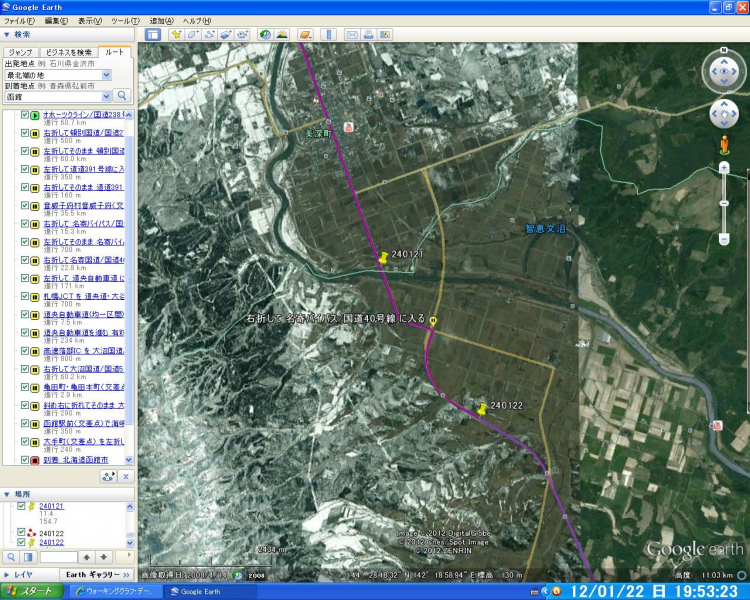Uncheck the 音威子府村 route step checkbox

(24, 206)
